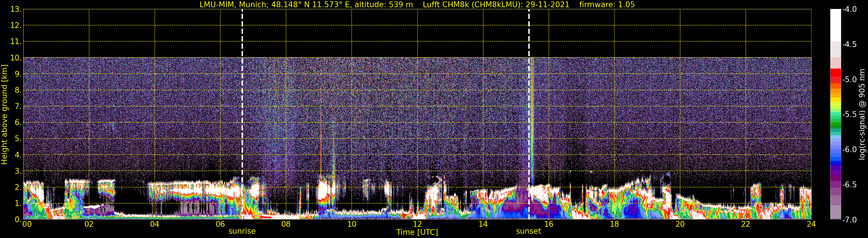
Task: Click the x-axis tick label '18'
Action: 615,224
